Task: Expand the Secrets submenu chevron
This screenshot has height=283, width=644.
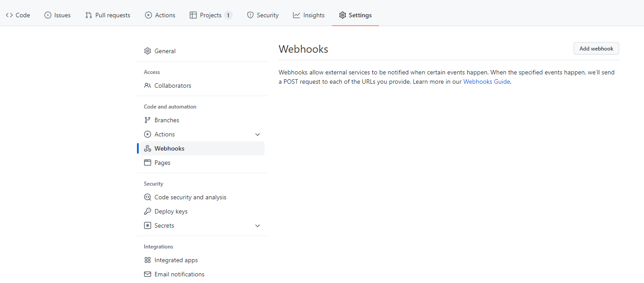Action: (x=258, y=225)
